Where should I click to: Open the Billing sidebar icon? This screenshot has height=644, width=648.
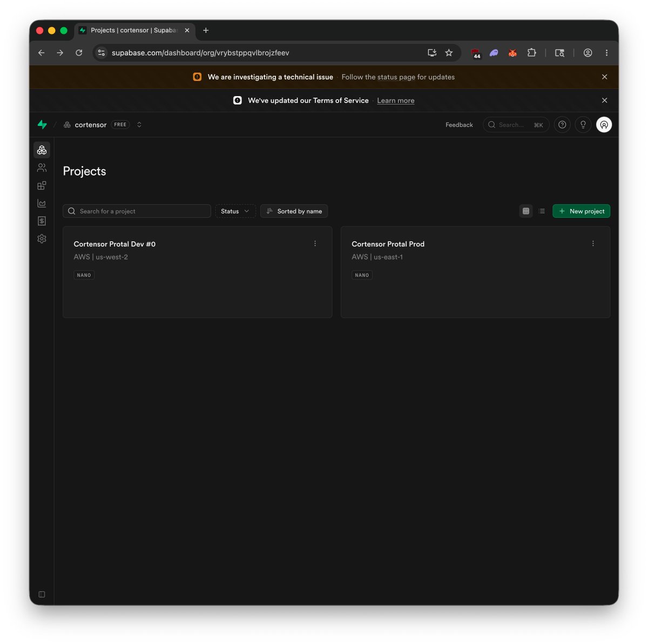[x=42, y=221]
